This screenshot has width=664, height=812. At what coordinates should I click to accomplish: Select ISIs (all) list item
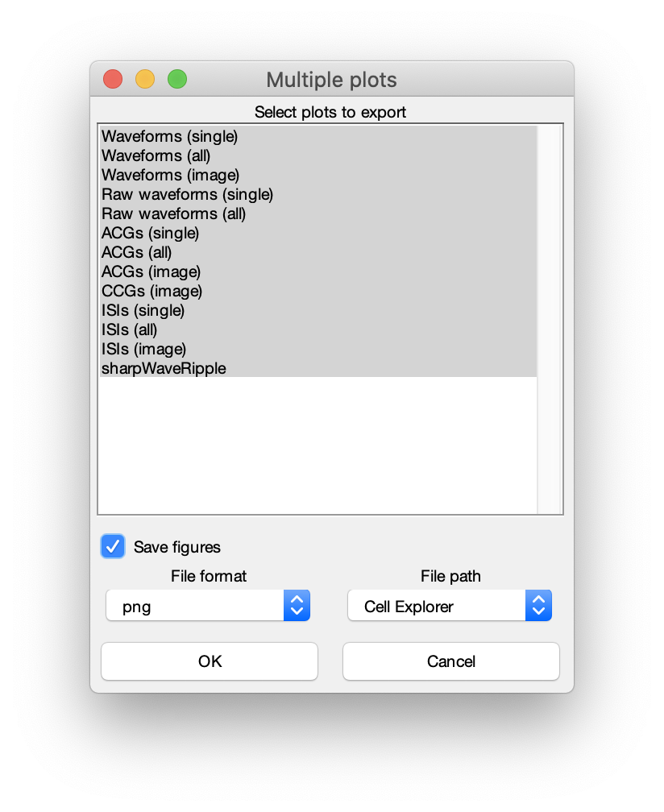coord(318,329)
